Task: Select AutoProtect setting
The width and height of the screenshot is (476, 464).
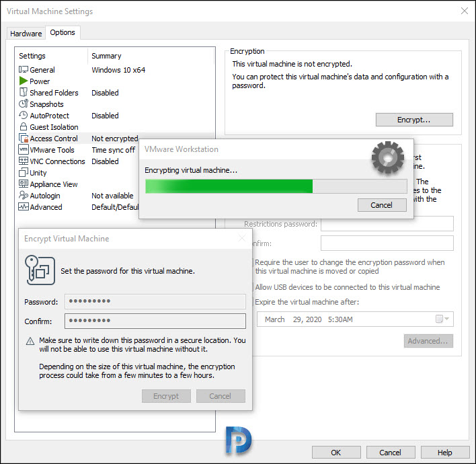Action: (50, 116)
